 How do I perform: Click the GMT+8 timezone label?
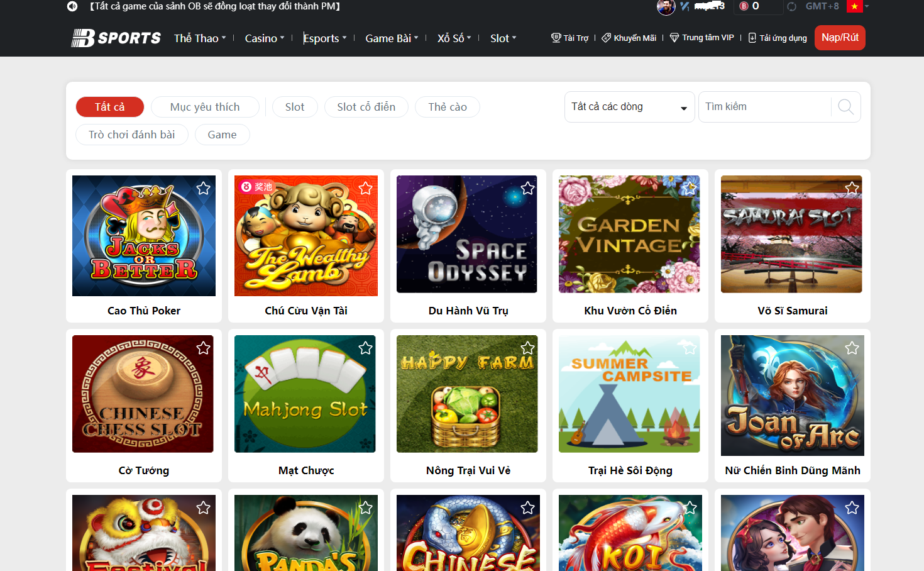822,6
